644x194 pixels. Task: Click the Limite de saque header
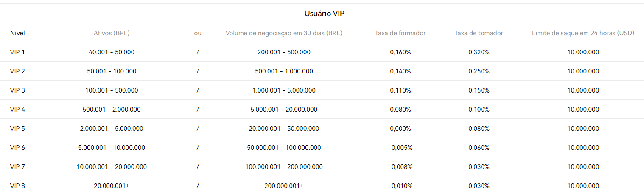tap(583, 33)
